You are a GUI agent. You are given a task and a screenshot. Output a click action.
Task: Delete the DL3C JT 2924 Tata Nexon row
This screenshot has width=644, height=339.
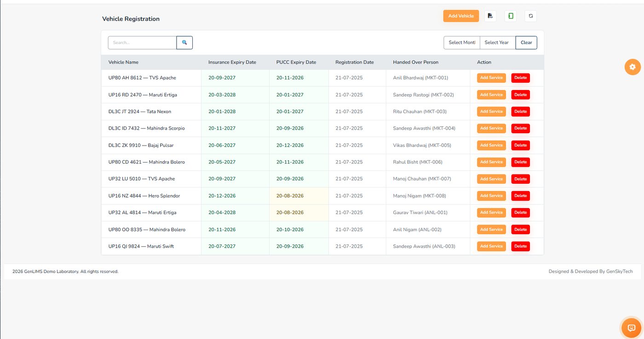click(521, 112)
